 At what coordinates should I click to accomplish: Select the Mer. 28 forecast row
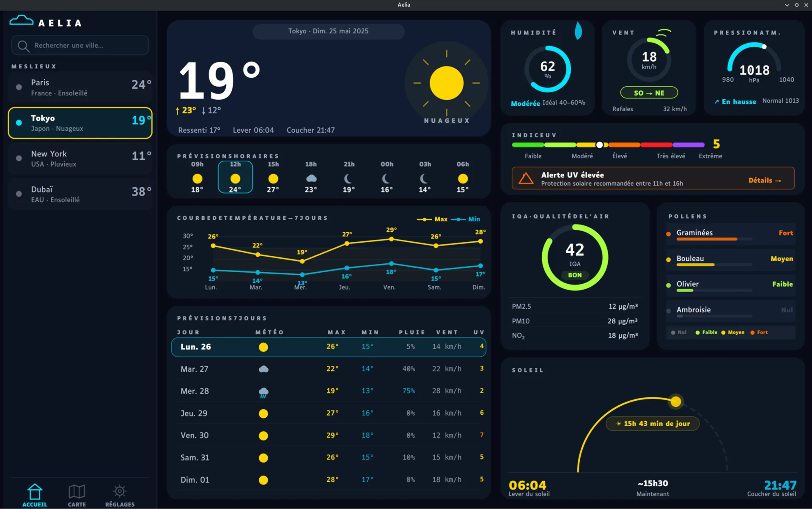coord(329,391)
